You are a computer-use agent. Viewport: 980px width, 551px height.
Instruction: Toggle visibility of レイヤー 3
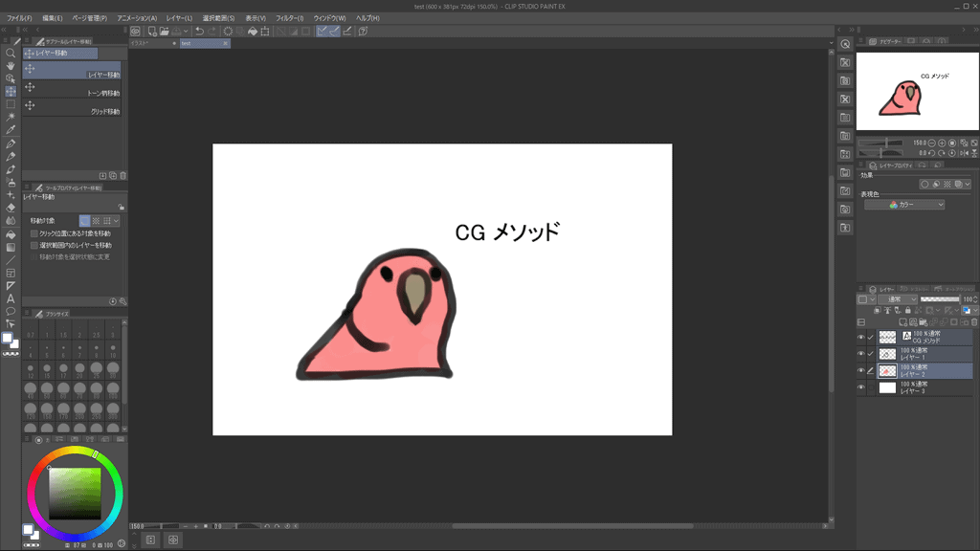click(x=860, y=387)
